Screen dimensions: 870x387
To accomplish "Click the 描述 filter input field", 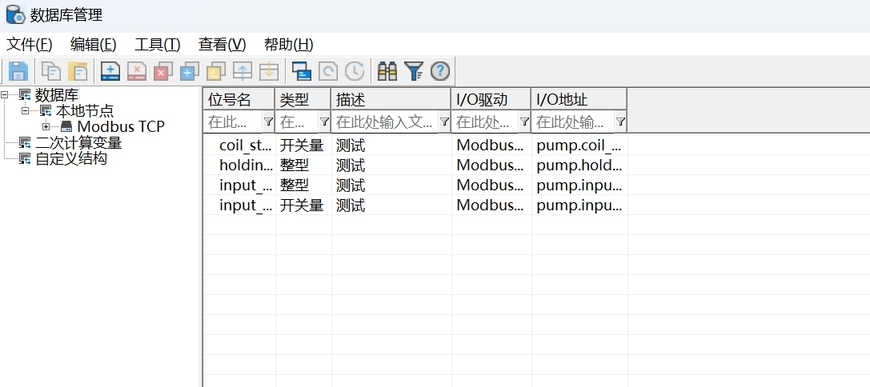I will click(x=385, y=122).
